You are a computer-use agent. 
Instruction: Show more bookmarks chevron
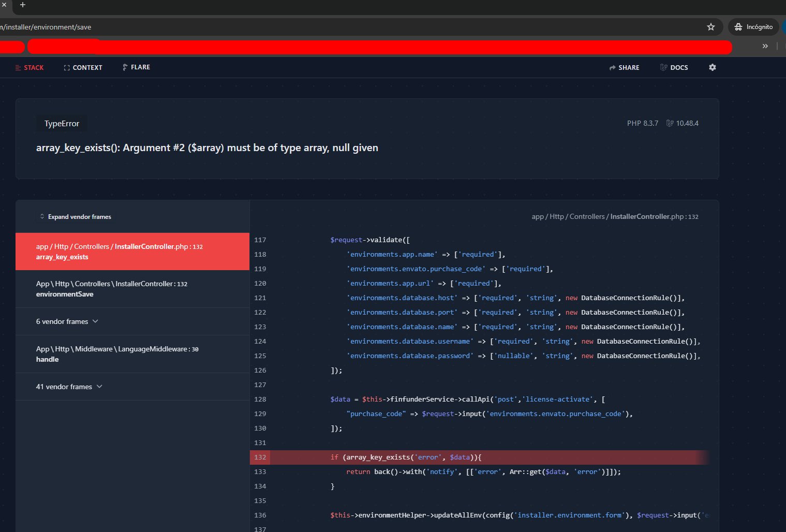point(765,46)
